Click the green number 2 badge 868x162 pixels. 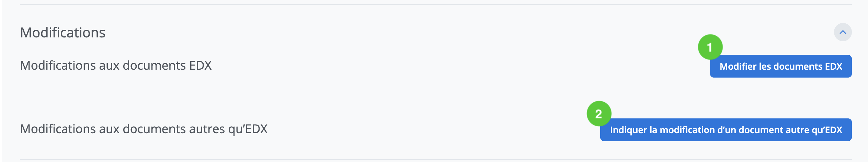[x=599, y=114]
